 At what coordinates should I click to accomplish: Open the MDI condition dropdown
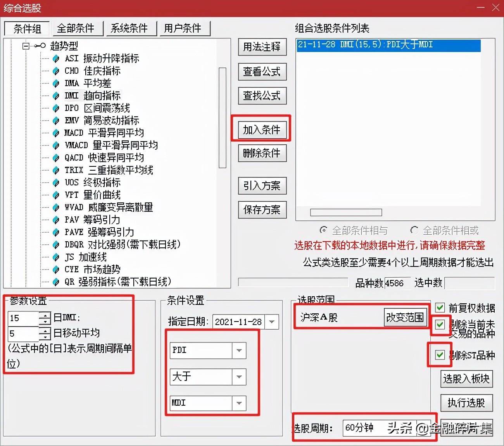point(239,403)
